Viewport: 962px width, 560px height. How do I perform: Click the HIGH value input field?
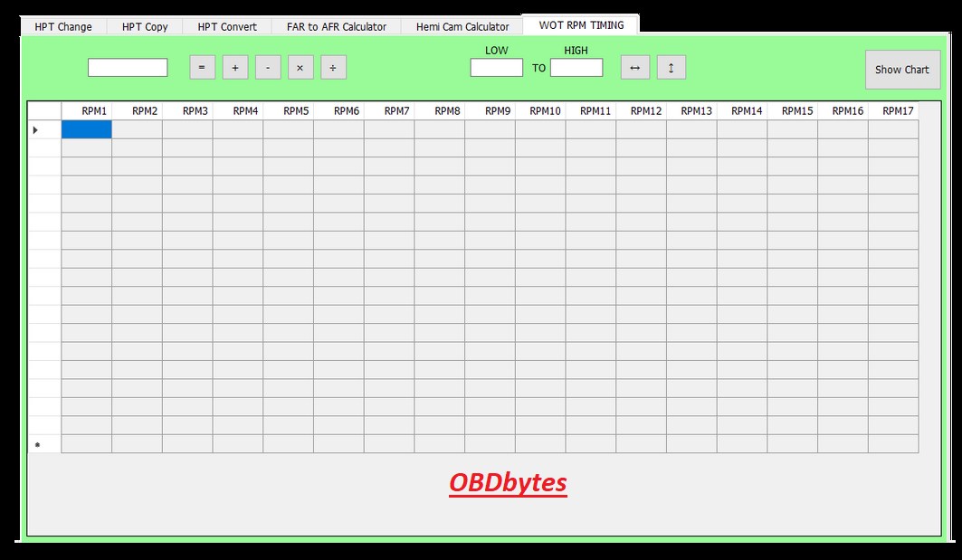coord(576,68)
